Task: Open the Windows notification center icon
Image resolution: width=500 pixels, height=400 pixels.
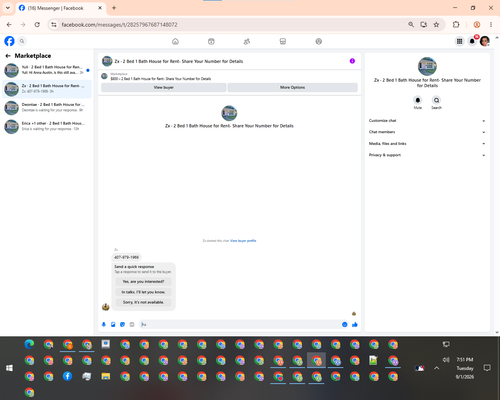Action: coord(487,368)
